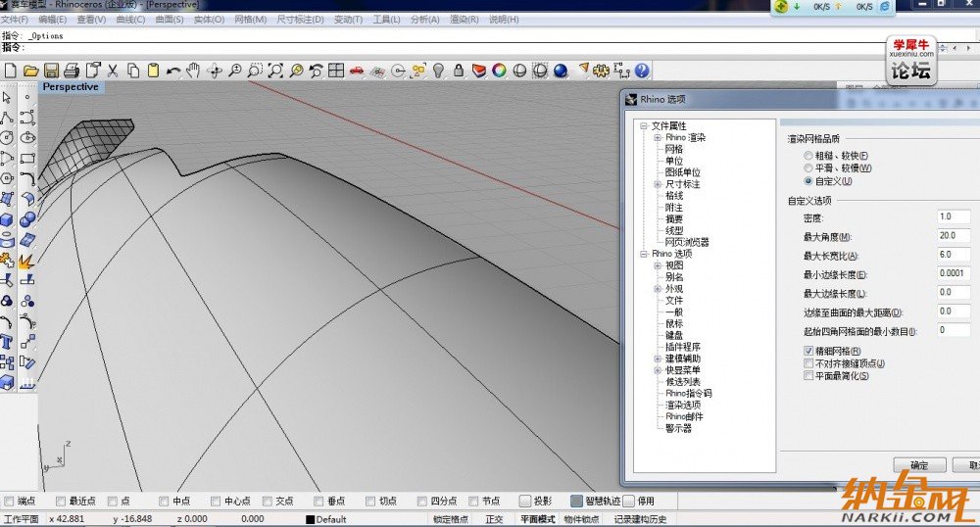Collapse the 文件属性 tree node
The image size is (980, 527).
click(x=644, y=126)
